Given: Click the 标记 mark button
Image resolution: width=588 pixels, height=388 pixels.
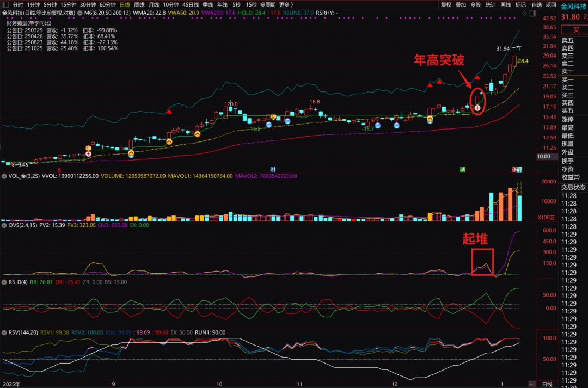Looking at the screenshot, I should point(520,4).
